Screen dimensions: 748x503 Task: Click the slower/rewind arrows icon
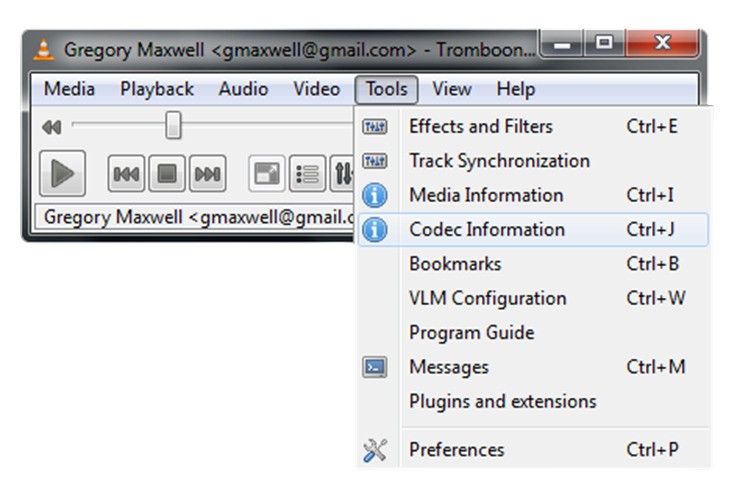(x=51, y=127)
